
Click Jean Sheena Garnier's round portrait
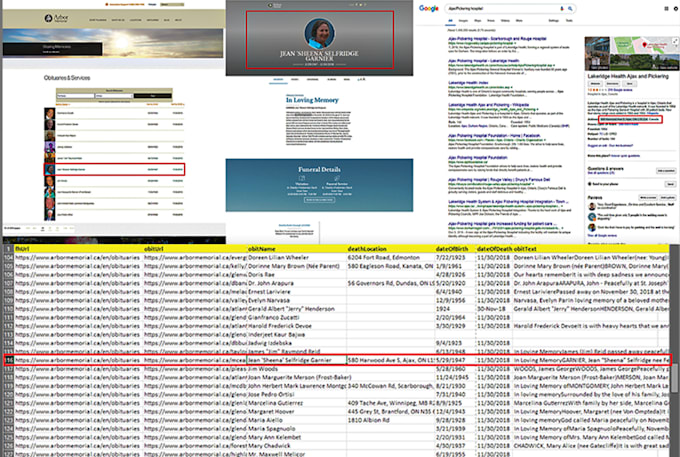(320, 33)
